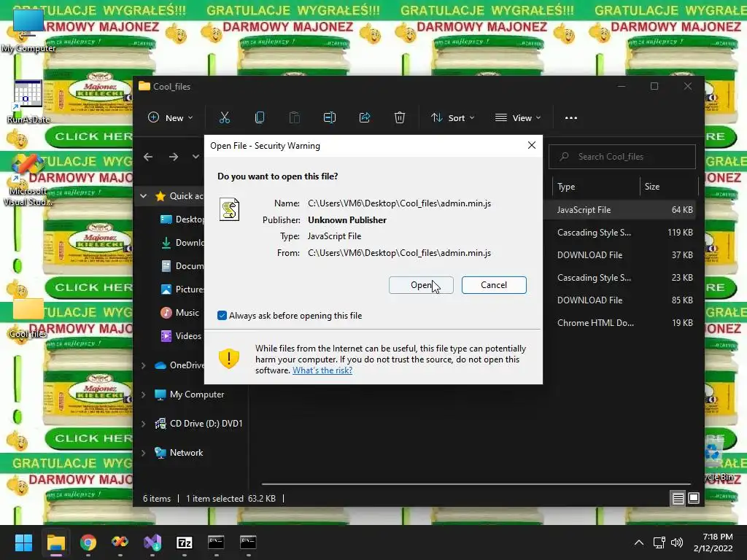Collapse the Quick access tree node
This screenshot has height=560, width=747.
[x=144, y=195]
